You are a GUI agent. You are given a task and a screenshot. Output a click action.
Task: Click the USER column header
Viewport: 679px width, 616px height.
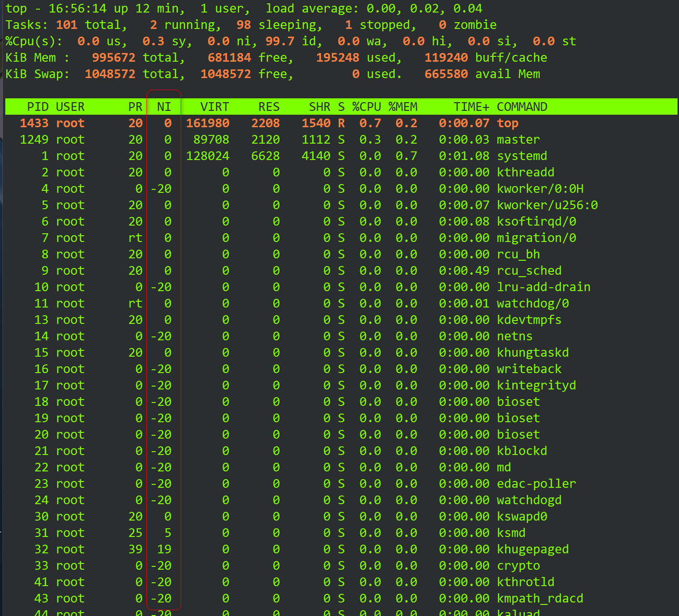(70, 107)
